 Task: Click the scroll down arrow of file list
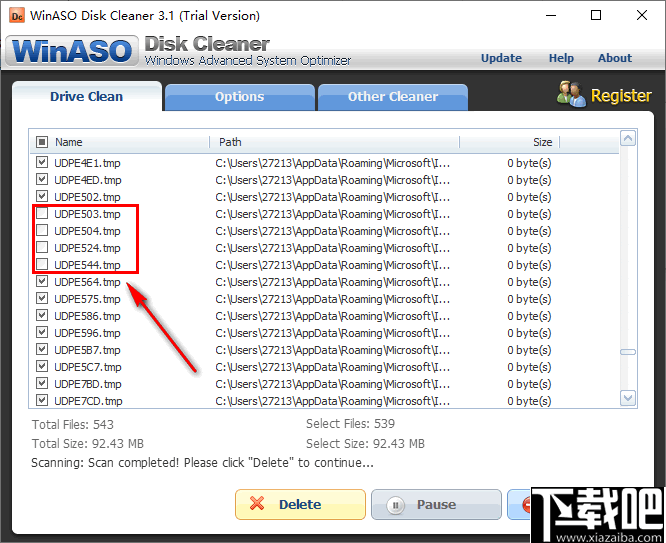[628, 398]
